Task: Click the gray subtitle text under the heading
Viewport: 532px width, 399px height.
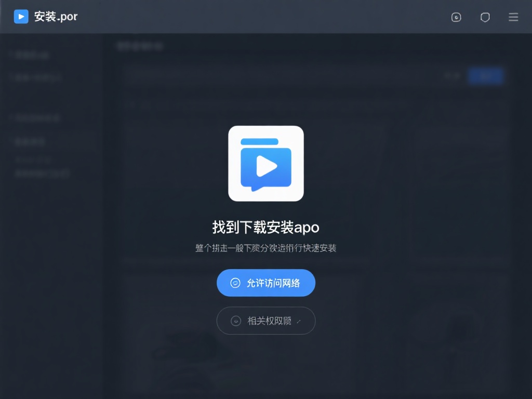Action: [x=266, y=248]
